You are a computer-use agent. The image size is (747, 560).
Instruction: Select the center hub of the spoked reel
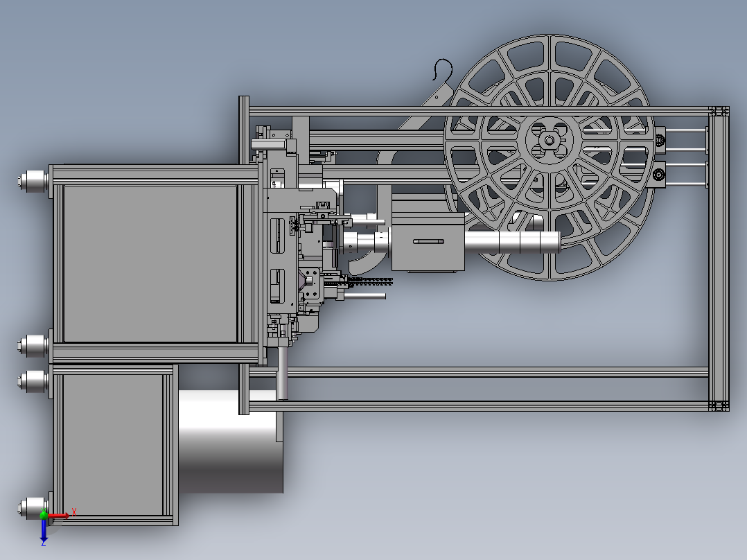click(550, 140)
